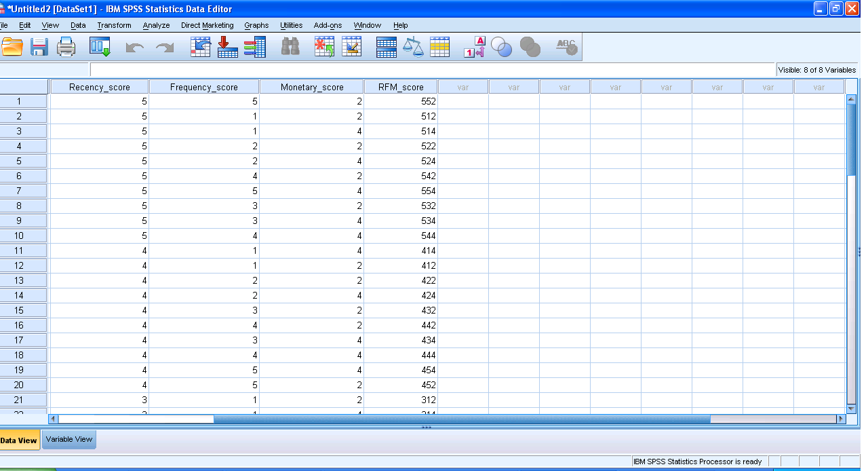The image size is (868, 471).
Task: Select row 10 header
Action: point(19,235)
